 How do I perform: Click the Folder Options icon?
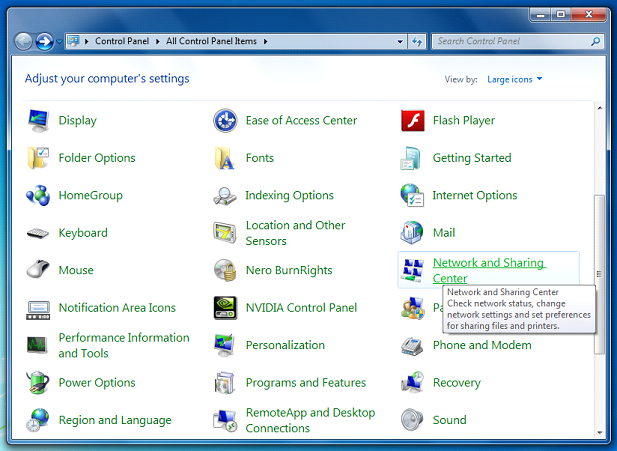click(x=38, y=158)
